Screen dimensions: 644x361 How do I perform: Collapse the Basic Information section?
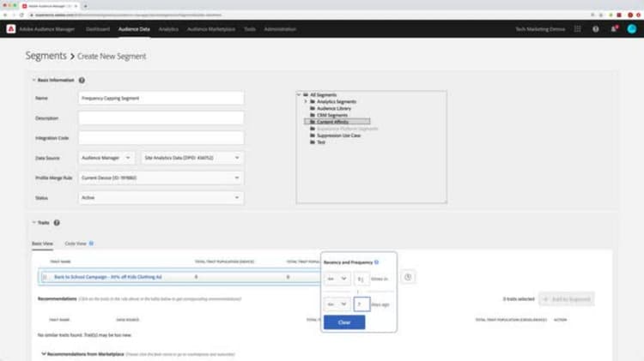(x=34, y=80)
